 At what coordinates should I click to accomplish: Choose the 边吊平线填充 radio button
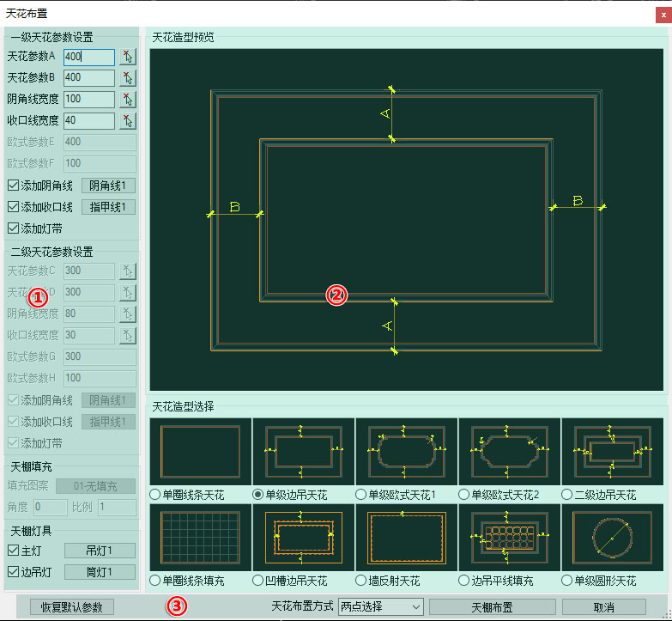pyautogui.click(x=463, y=581)
